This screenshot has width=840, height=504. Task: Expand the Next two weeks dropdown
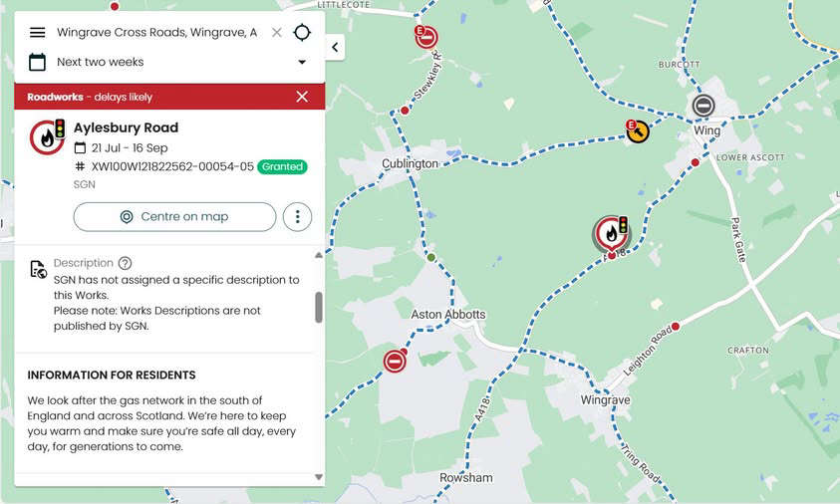[302, 62]
